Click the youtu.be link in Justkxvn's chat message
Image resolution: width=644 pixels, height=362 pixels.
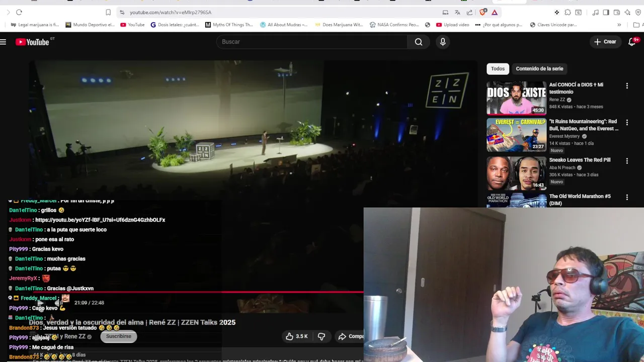point(100,220)
